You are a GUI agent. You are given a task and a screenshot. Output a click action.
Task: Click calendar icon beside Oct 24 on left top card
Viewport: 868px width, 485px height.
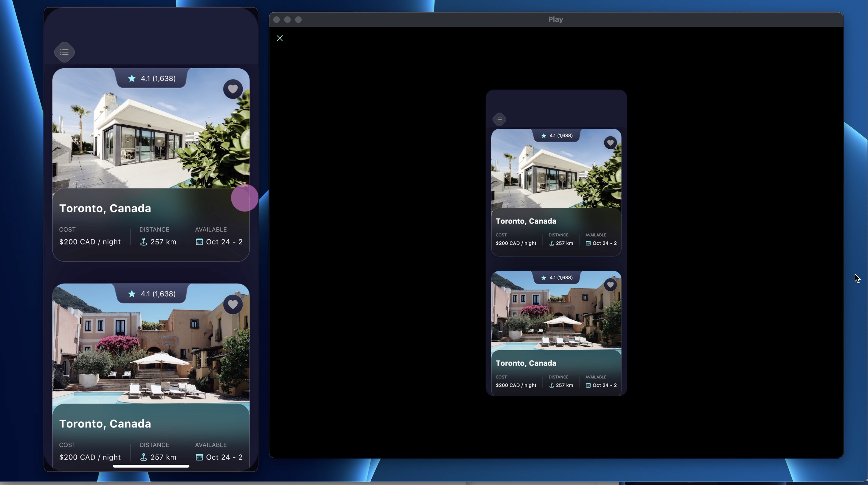pos(199,242)
